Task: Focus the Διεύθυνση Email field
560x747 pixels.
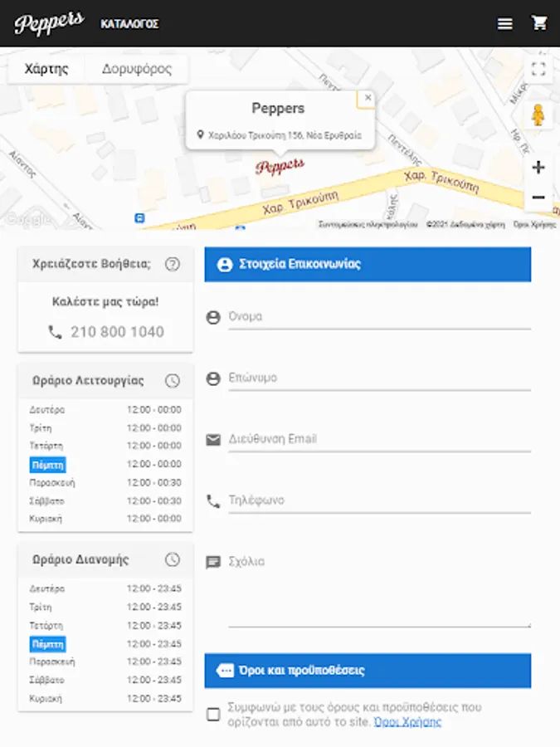Action: (x=379, y=439)
